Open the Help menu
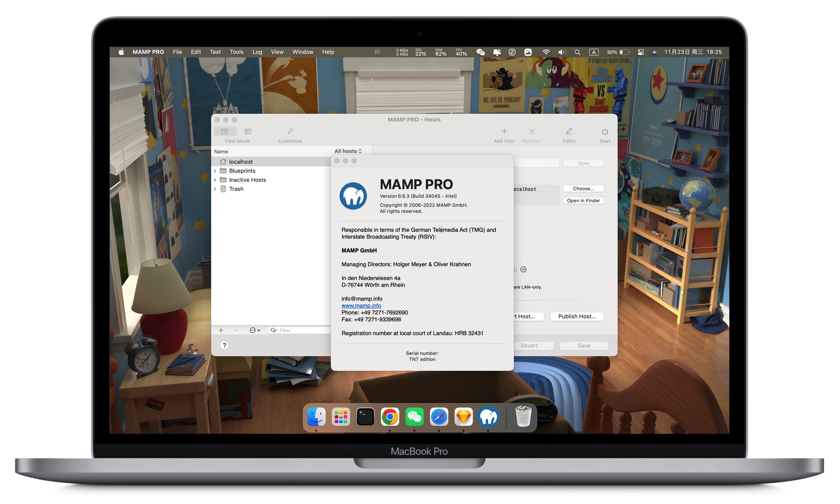The height and width of the screenshot is (504, 840). [328, 52]
